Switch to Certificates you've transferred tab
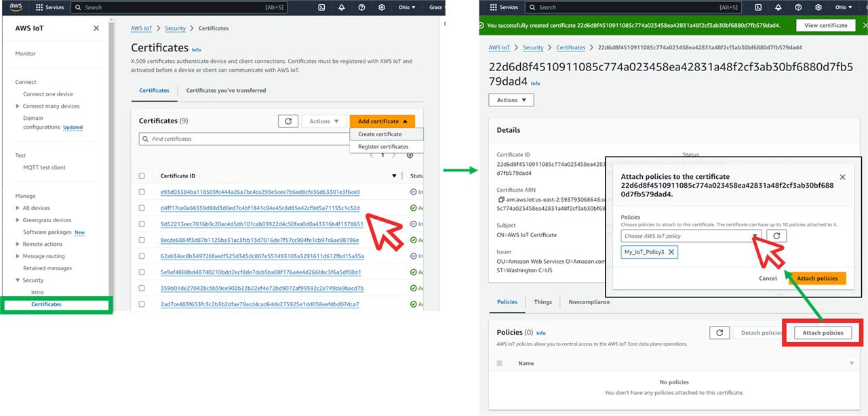Image resolution: width=868 pixels, height=416 pixels. click(226, 90)
